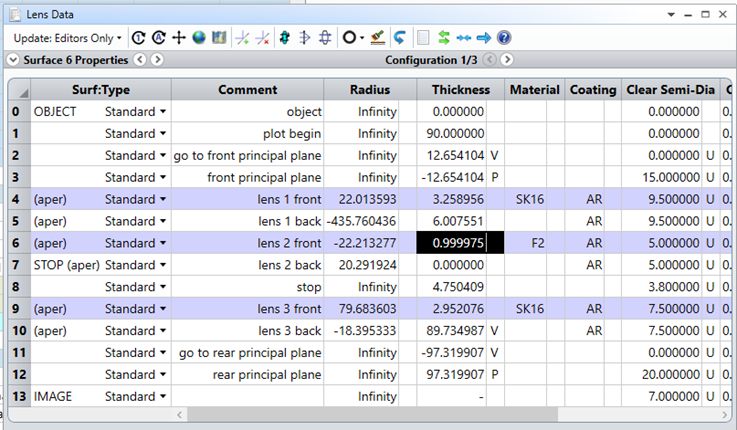Click the active thickness field 0.999975
Screen dimensions: 737x430
click(x=460, y=243)
